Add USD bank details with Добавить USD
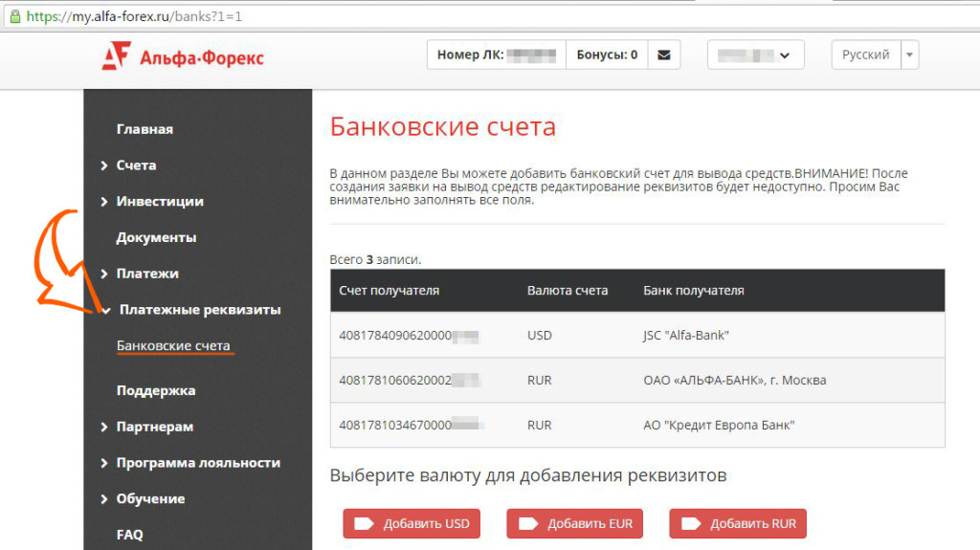 pyautogui.click(x=412, y=524)
